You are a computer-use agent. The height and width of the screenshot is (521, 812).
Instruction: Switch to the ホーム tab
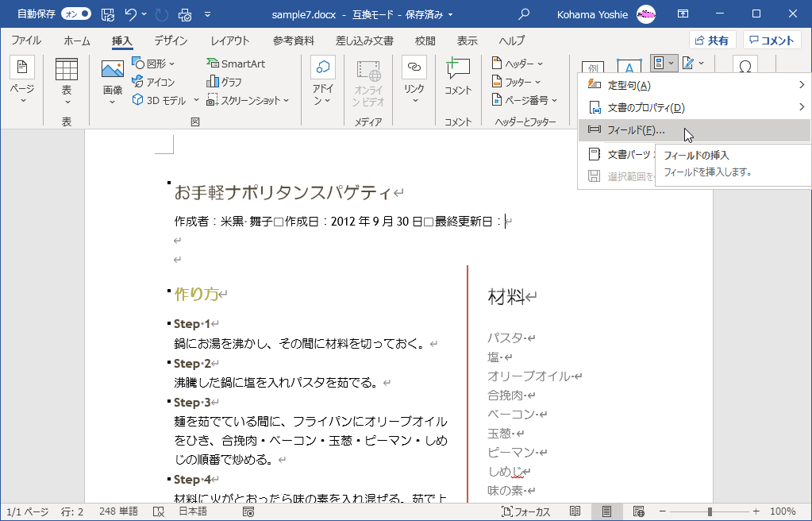click(77, 41)
